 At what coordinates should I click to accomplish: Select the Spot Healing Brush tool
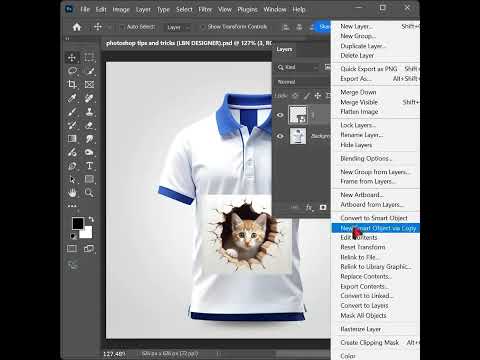click(89, 98)
